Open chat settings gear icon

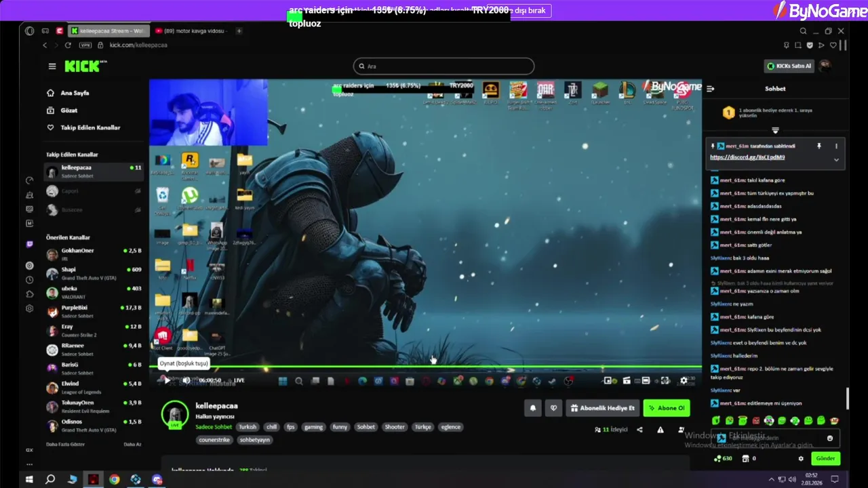(801, 459)
